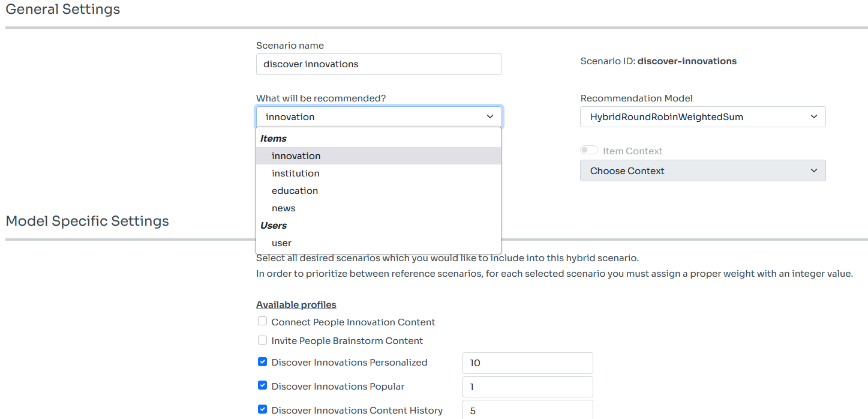Image resolution: width=868 pixels, height=419 pixels.
Task: Open the 'What will be recommended?' dropdown
Action: tap(379, 117)
